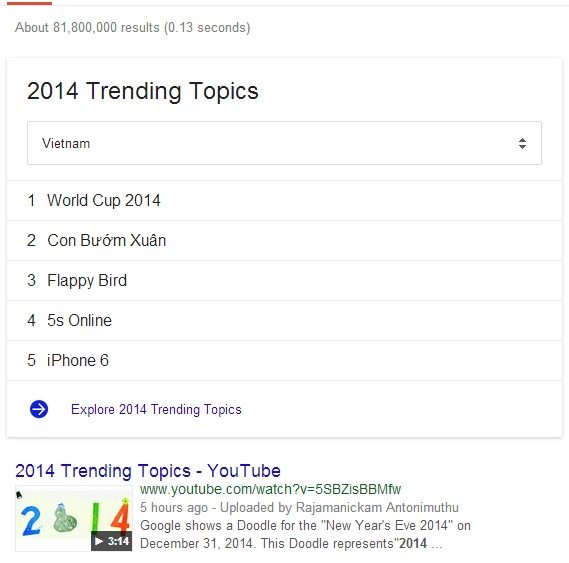Select World Cup 2014 trending item
569x563 pixels.
tap(284, 200)
